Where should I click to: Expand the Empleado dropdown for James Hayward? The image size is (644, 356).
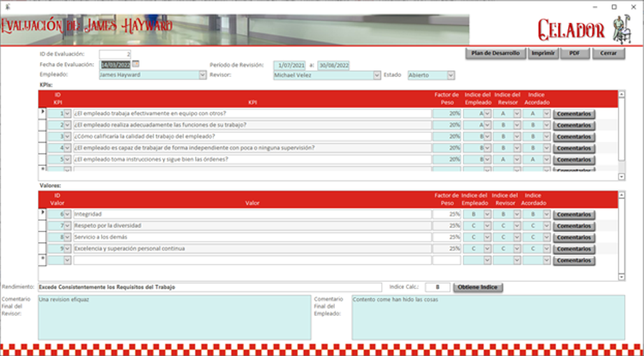pos(203,74)
